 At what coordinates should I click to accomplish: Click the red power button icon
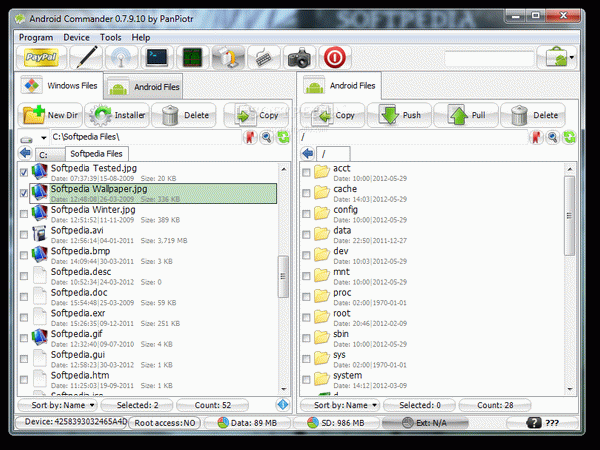335,57
